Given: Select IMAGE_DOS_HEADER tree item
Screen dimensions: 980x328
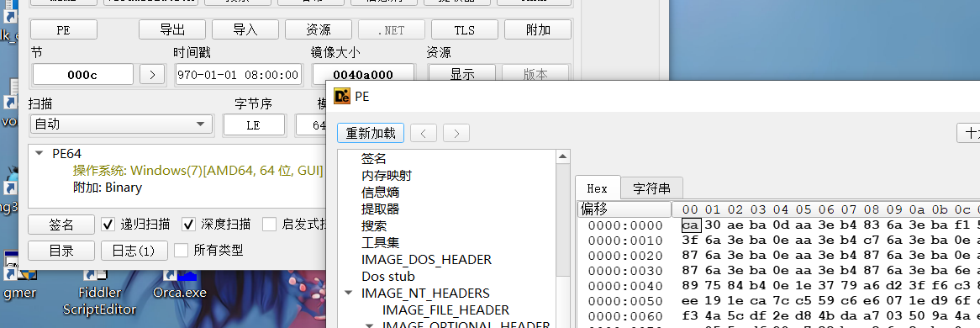Looking at the screenshot, I should click(x=426, y=259).
